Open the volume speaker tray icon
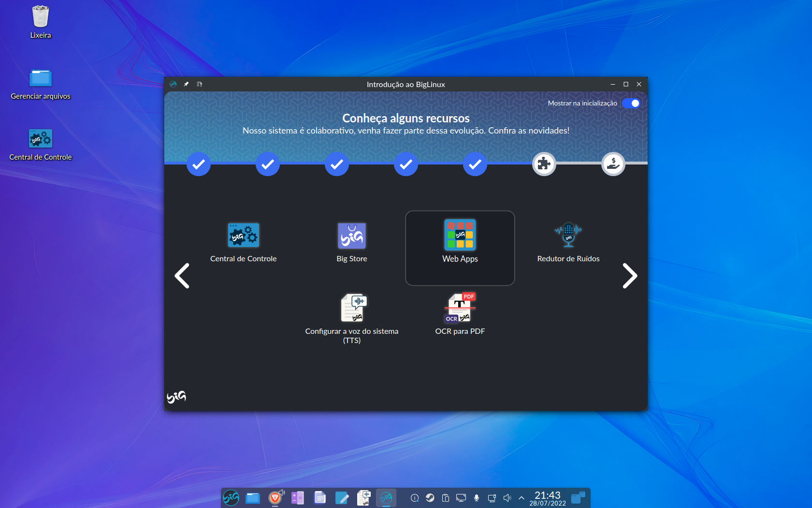The image size is (812, 508). (507, 498)
